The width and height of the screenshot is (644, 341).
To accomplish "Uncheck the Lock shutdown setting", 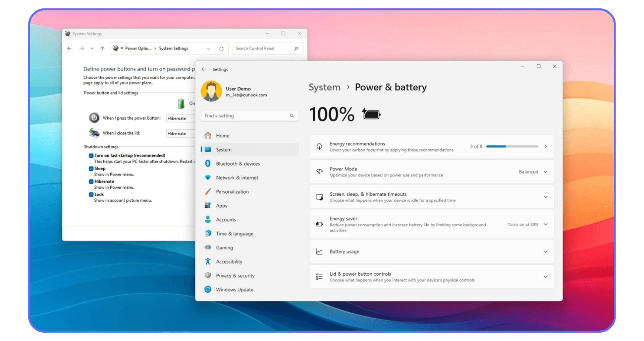I will (x=91, y=194).
